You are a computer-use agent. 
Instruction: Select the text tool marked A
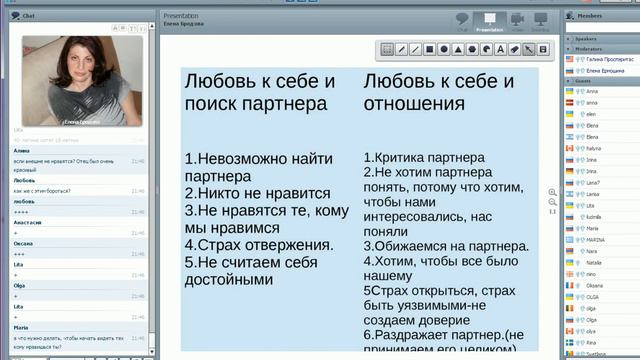tap(500, 49)
